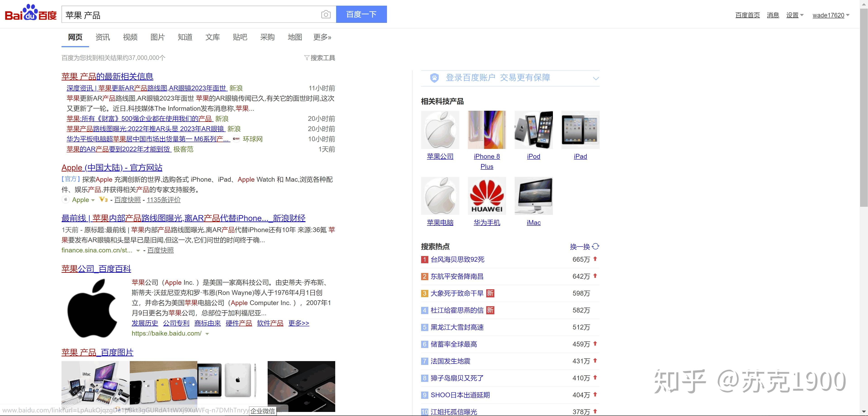Image resolution: width=868 pixels, height=416 pixels.
Task: Open iPod product thumbnail
Action: pyautogui.click(x=534, y=130)
